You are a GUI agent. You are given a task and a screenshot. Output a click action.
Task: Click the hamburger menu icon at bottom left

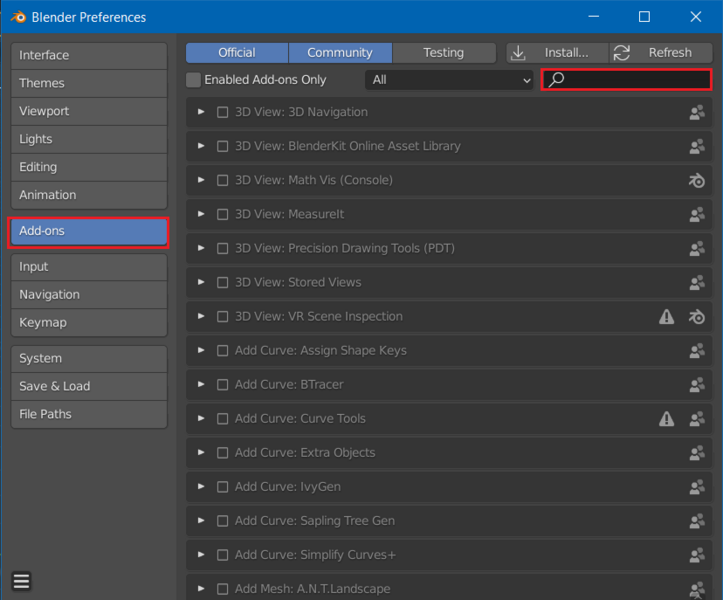pos(21,581)
